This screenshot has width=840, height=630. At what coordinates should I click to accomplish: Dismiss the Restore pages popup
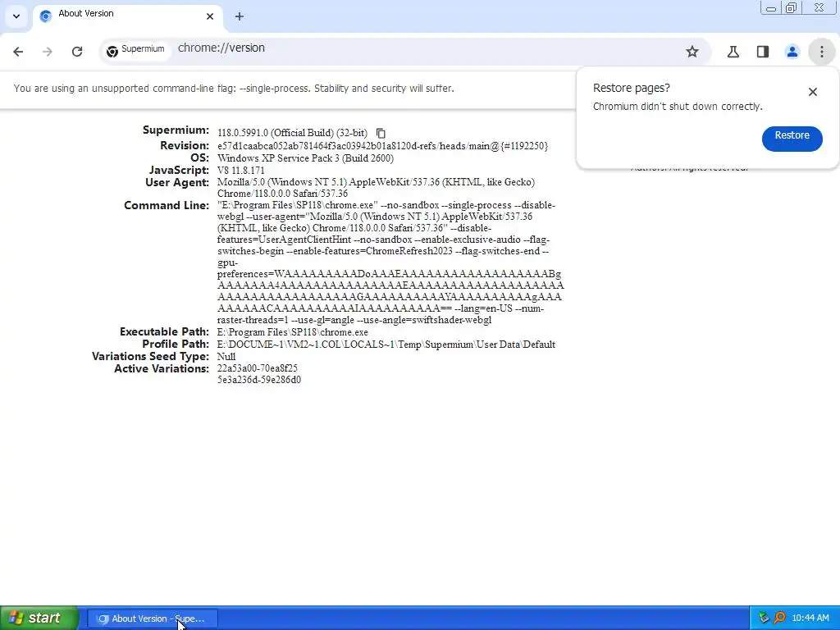813,92
